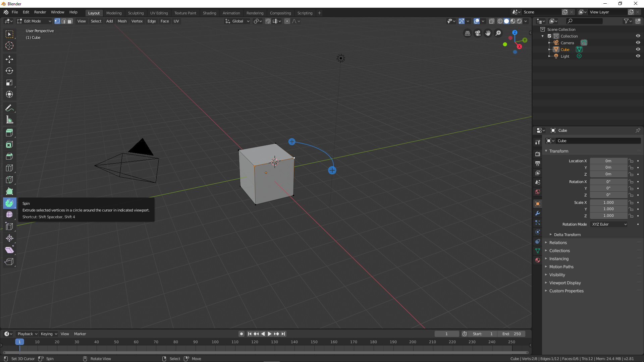Screen dimensions: 644x362
Task: Expand the Delta Transform section
Action: (x=567, y=235)
